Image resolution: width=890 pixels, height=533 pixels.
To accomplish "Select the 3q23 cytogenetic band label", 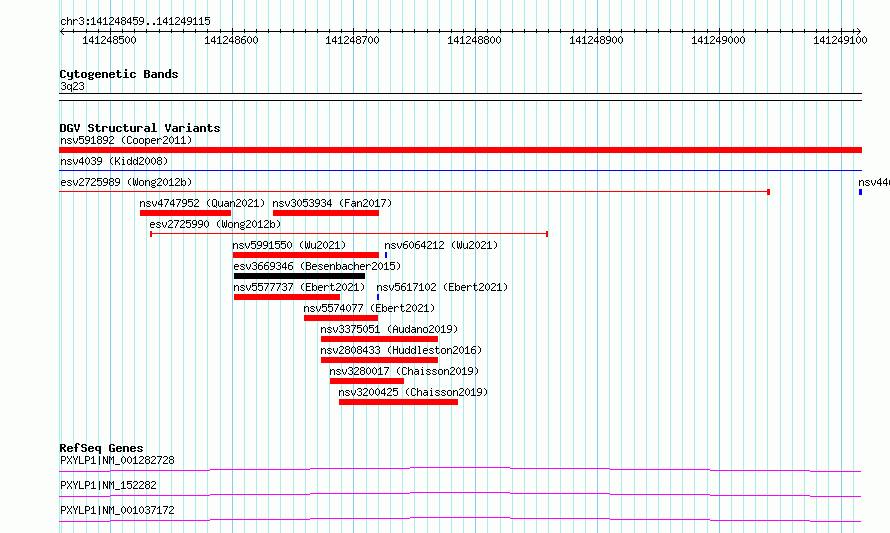I will click(x=72, y=86).
